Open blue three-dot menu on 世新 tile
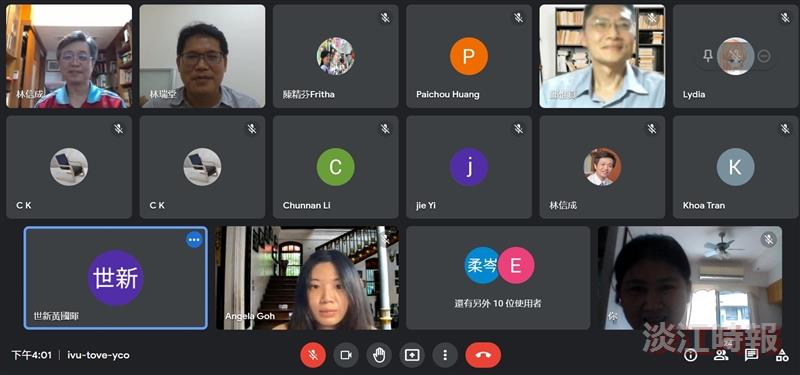The width and height of the screenshot is (800, 375). pyautogui.click(x=194, y=239)
